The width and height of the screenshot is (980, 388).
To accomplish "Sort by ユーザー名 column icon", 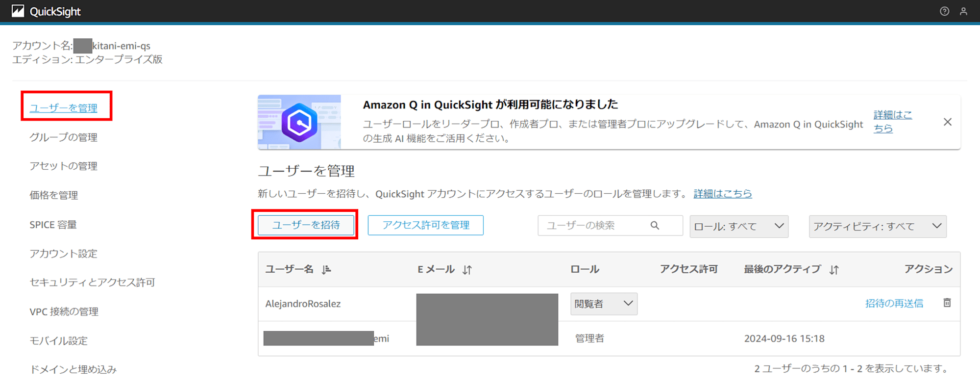I will point(326,269).
